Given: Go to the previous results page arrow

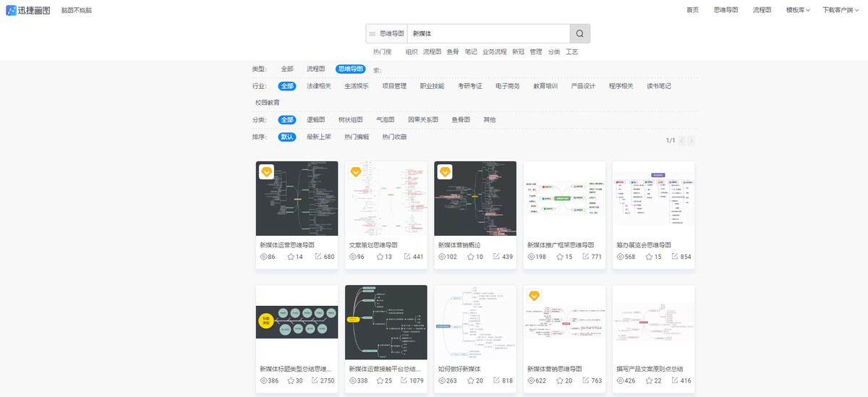Looking at the screenshot, I should coord(681,140).
